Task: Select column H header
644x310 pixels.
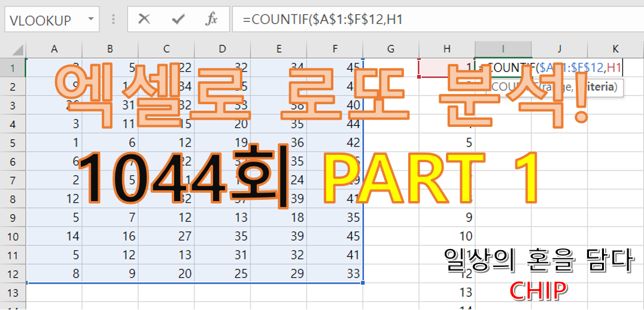Action: click(447, 49)
